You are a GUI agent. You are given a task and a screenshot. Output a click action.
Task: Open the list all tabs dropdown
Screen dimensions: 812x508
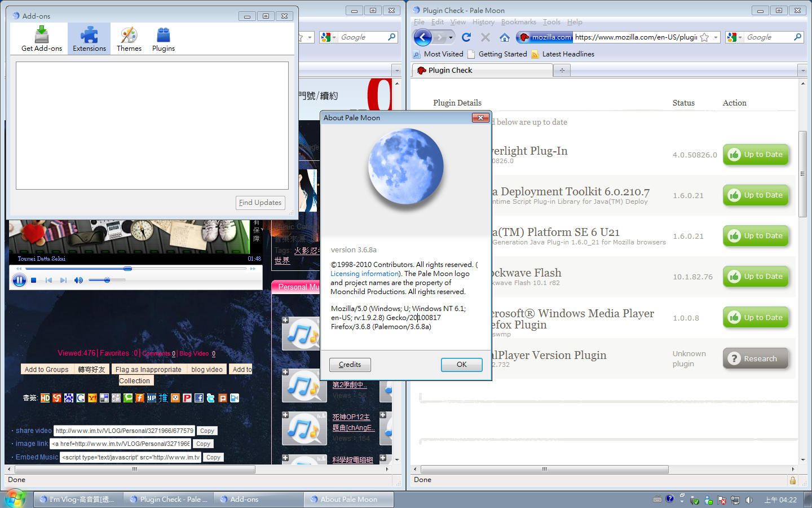[802, 71]
